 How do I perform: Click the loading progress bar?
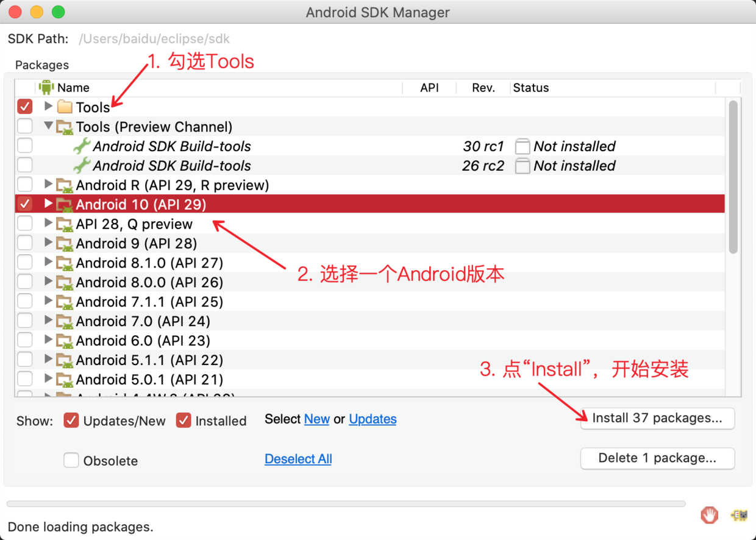point(346,504)
